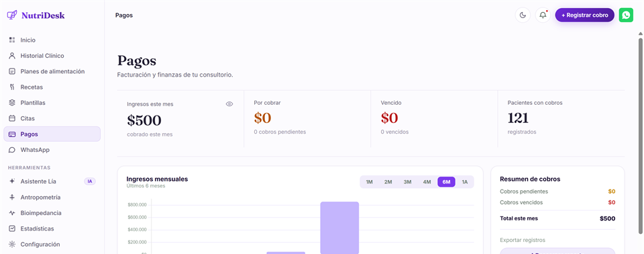Open WhatsApp section in the sidebar
The width and height of the screenshot is (644, 254).
pyautogui.click(x=52, y=150)
